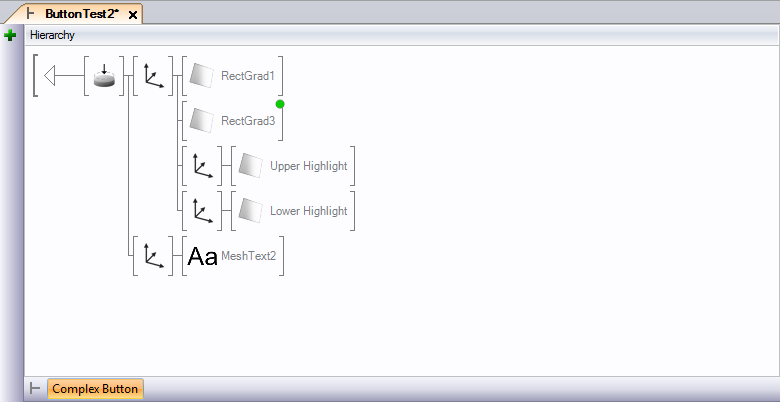Click the Hierarchy panel header

(52, 35)
